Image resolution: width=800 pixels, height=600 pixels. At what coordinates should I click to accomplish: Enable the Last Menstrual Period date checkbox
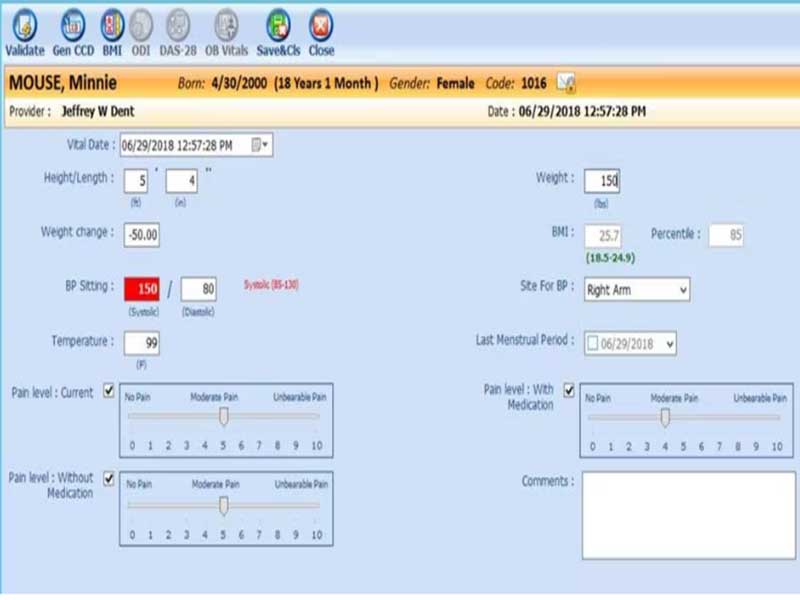pyautogui.click(x=592, y=343)
